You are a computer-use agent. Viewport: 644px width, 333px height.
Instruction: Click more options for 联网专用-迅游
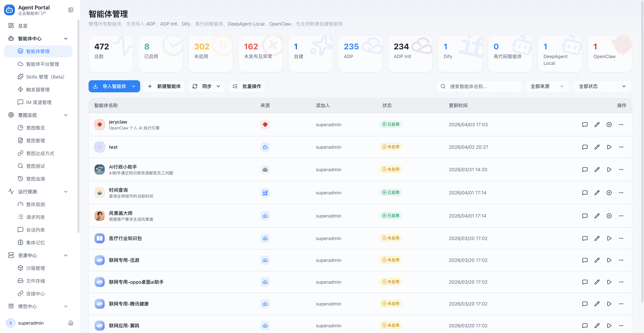(x=621, y=260)
